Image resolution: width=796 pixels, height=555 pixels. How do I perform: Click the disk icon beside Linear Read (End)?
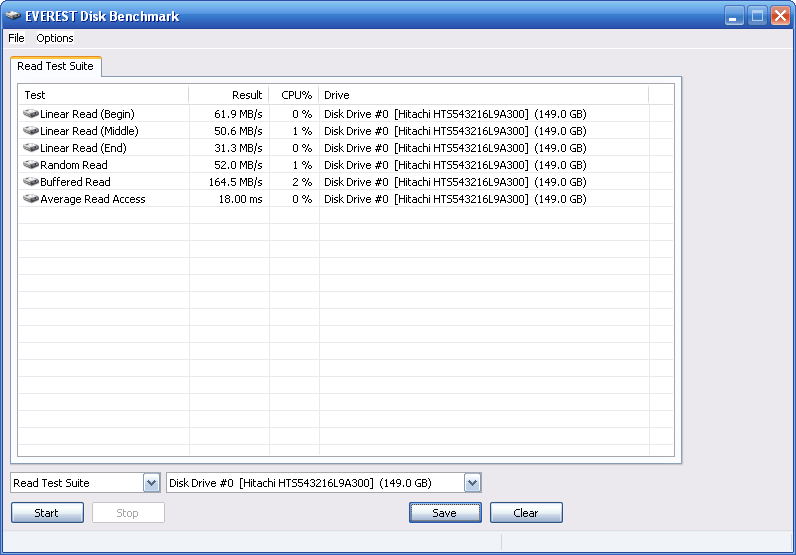(x=31, y=148)
